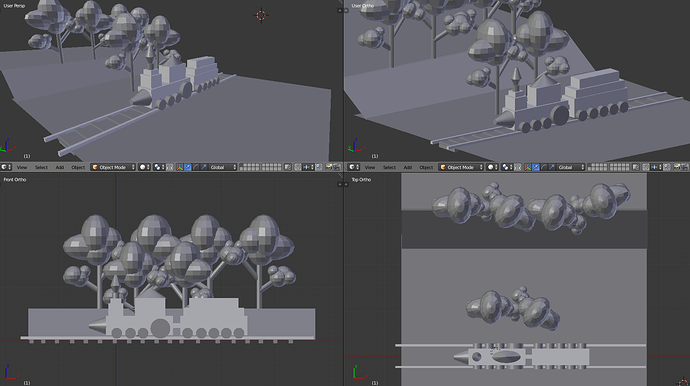Viewport: 690px width, 386px height.
Task: Open snap element dropdown in User Persp header
Action: (308, 167)
